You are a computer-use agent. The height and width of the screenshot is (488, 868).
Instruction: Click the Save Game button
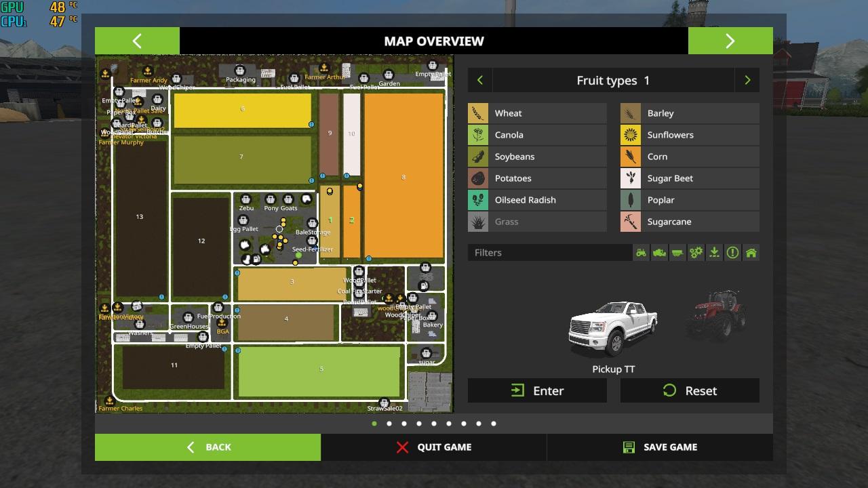coord(660,447)
